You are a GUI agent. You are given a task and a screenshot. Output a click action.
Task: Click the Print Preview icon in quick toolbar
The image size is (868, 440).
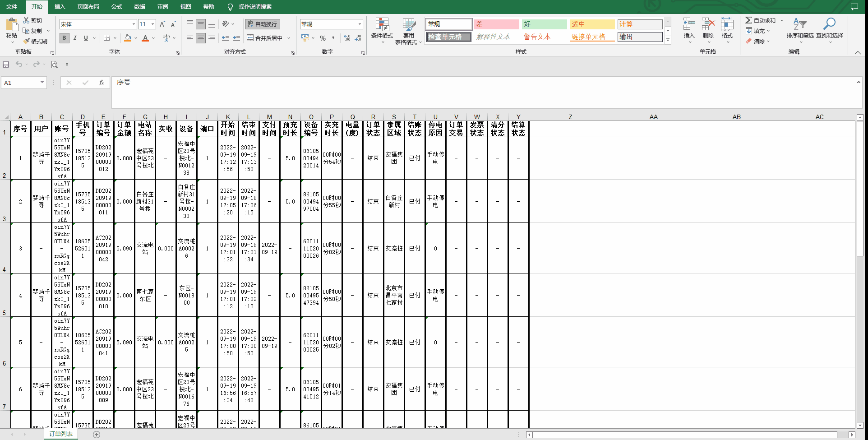[x=54, y=65]
